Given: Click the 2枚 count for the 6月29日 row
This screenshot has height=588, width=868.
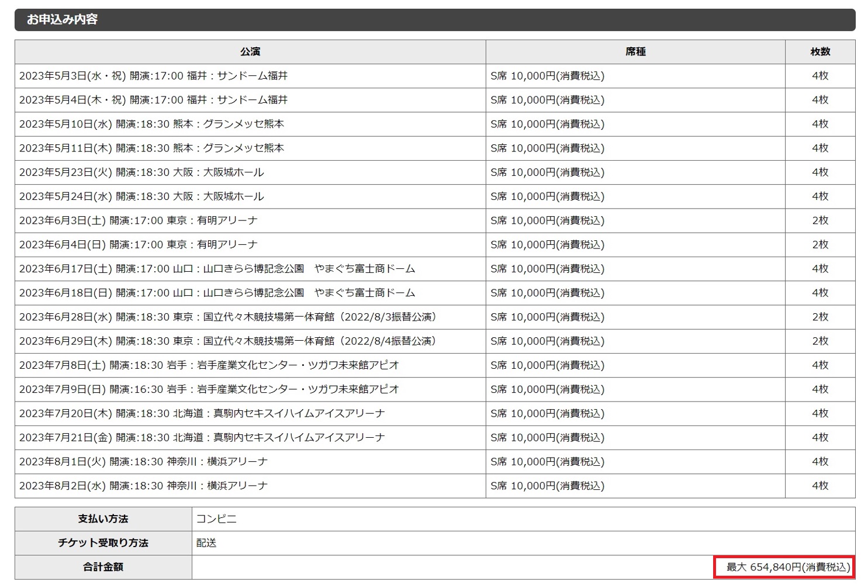Looking at the screenshot, I should (820, 341).
